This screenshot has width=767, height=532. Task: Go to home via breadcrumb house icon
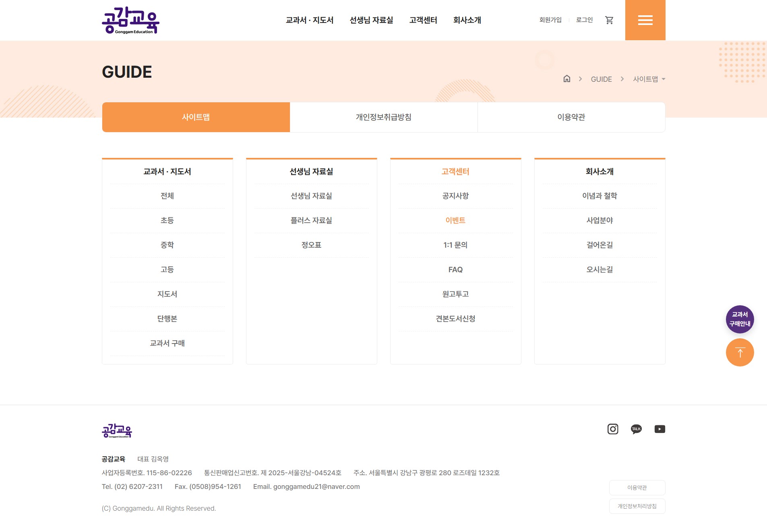pos(566,79)
